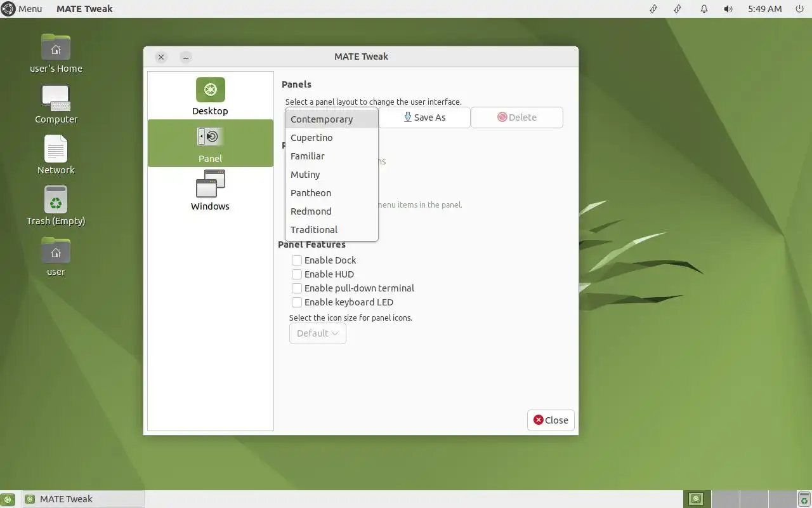
Task: Click the Close button in MATE Tweak
Action: pos(551,420)
